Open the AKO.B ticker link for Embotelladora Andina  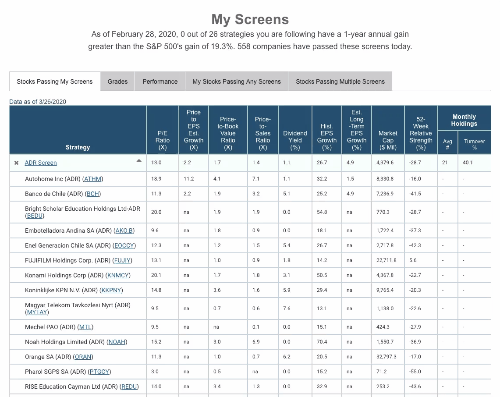(124, 231)
